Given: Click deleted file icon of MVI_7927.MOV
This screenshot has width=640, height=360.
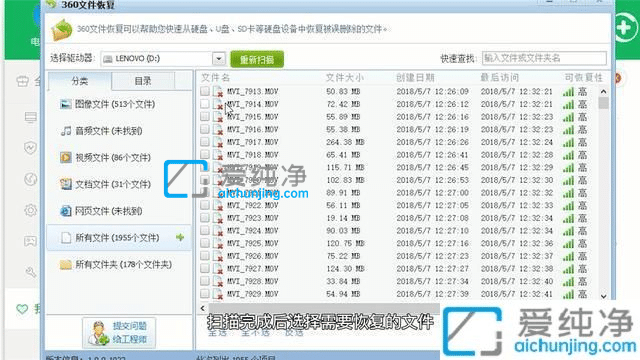Looking at the screenshot, I should (218, 269).
